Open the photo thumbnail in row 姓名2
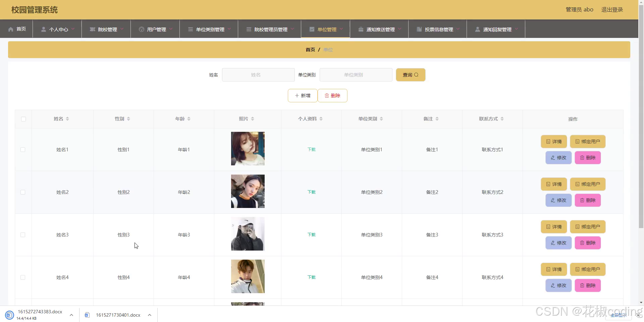The height and width of the screenshot is (322, 644). click(x=248, y=191)
